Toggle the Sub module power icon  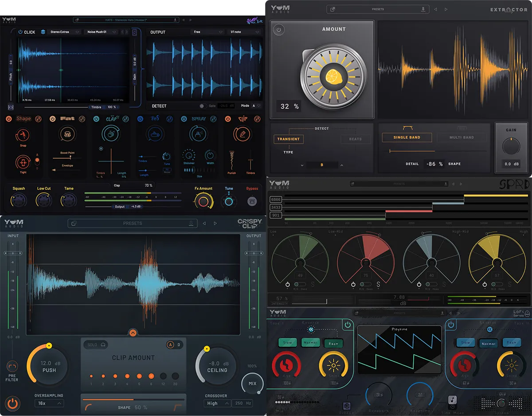coord(140,119)
